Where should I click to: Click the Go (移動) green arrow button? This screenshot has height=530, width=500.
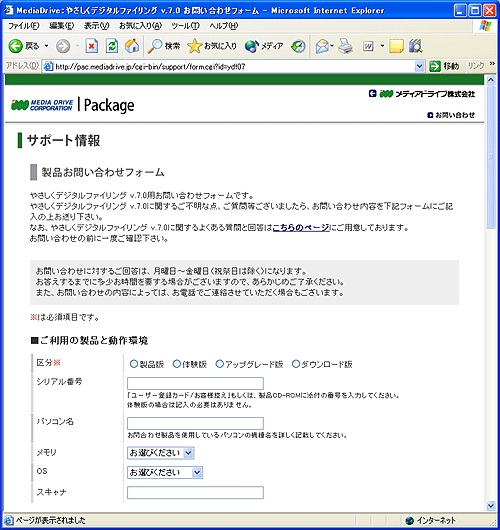click(444, 66)
